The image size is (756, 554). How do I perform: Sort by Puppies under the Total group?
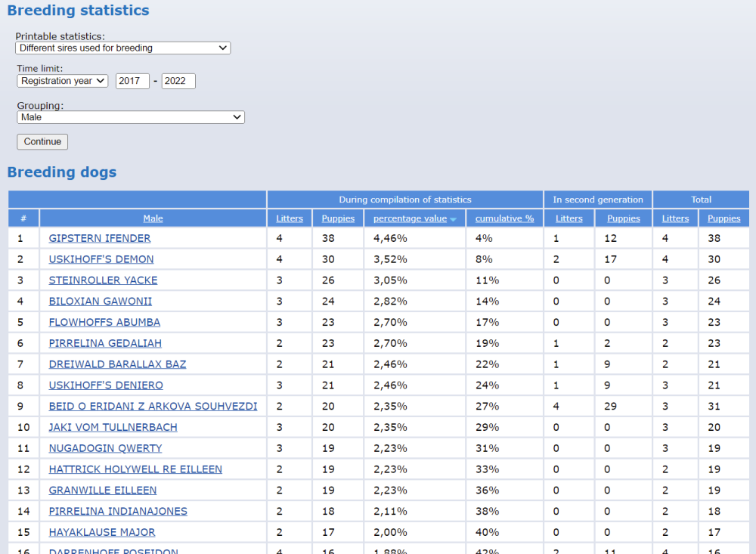coord(723,218)
